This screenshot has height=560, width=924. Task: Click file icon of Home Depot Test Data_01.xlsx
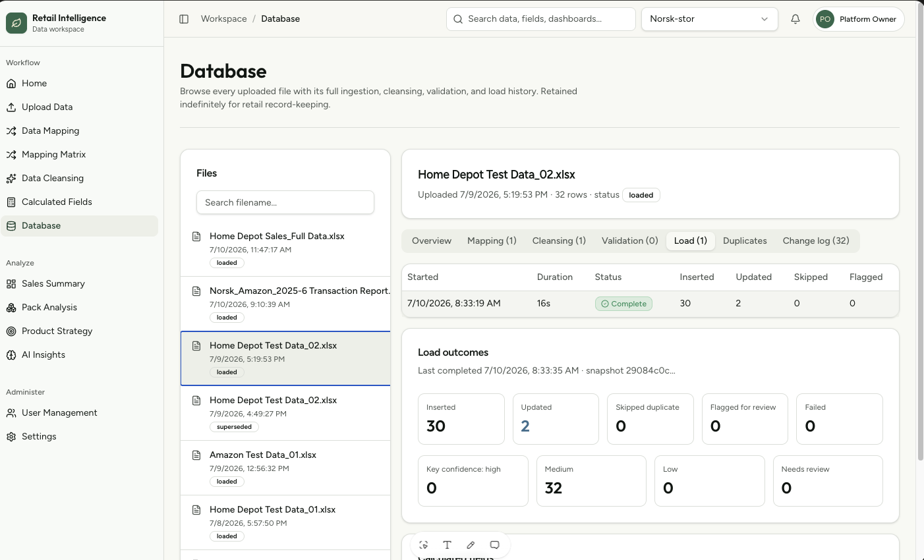click(x=196, y=510)
